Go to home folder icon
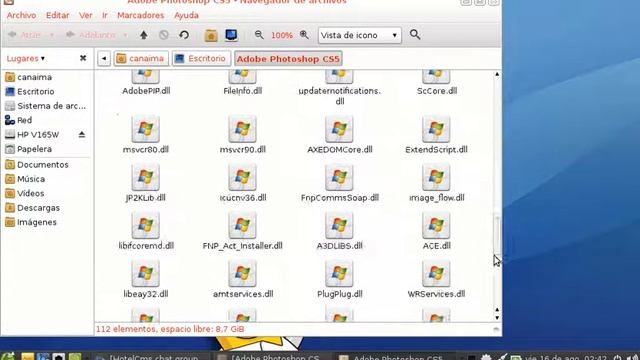The width and height of the screenshot is (640, 360). tap(211, 36)
